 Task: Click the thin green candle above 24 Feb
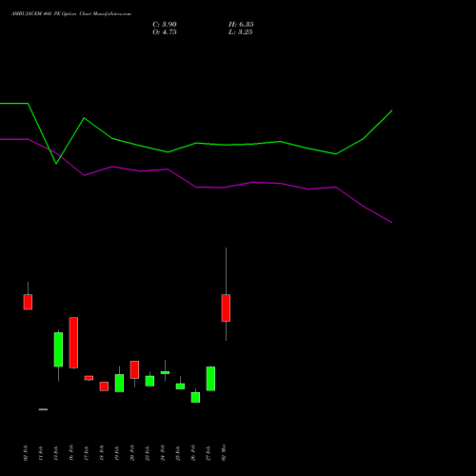165,372
